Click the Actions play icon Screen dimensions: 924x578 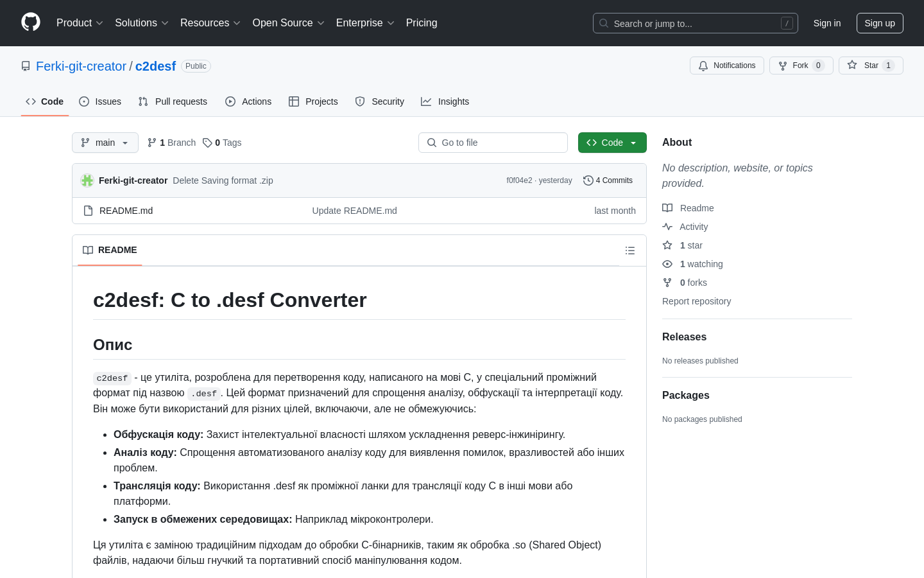click(x=230, y=101)
